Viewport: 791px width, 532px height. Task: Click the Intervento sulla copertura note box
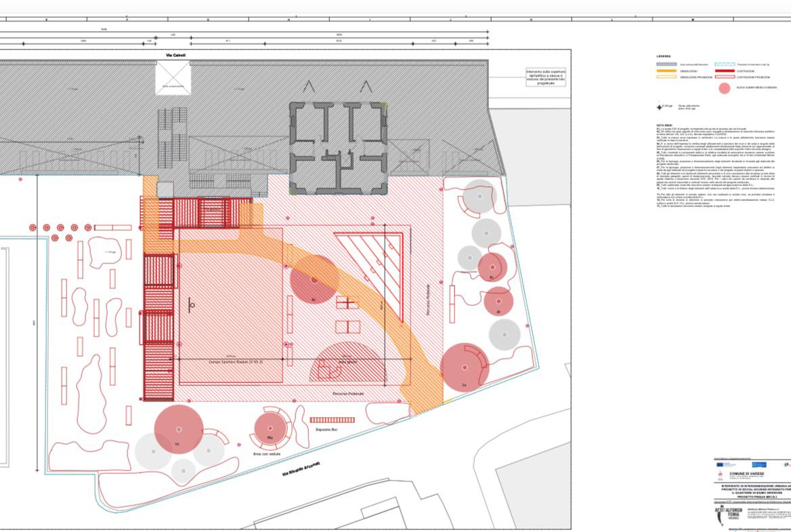pyautogui.click(x=545, y=77)
